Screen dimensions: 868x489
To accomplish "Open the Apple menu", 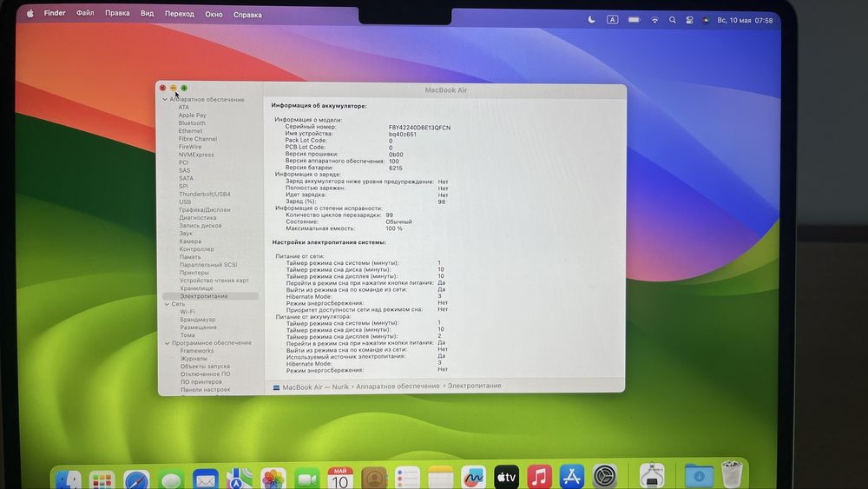I will (x=30, y=13).
